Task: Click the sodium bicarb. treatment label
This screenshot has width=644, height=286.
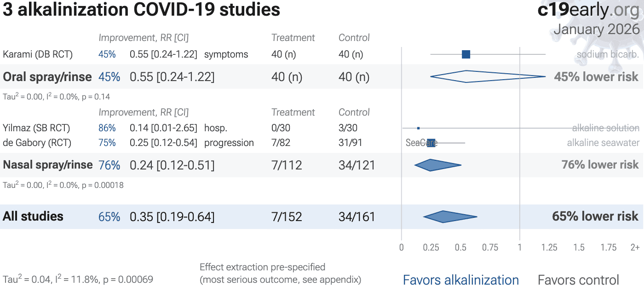Action: click(x=608, y=54)
